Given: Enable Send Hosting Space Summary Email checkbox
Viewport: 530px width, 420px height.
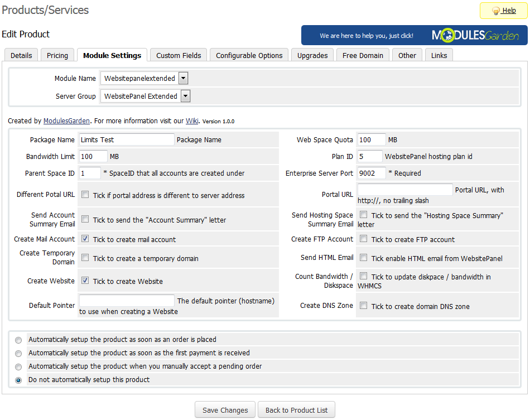Looking at the screenshot, I should click(363, 215).
